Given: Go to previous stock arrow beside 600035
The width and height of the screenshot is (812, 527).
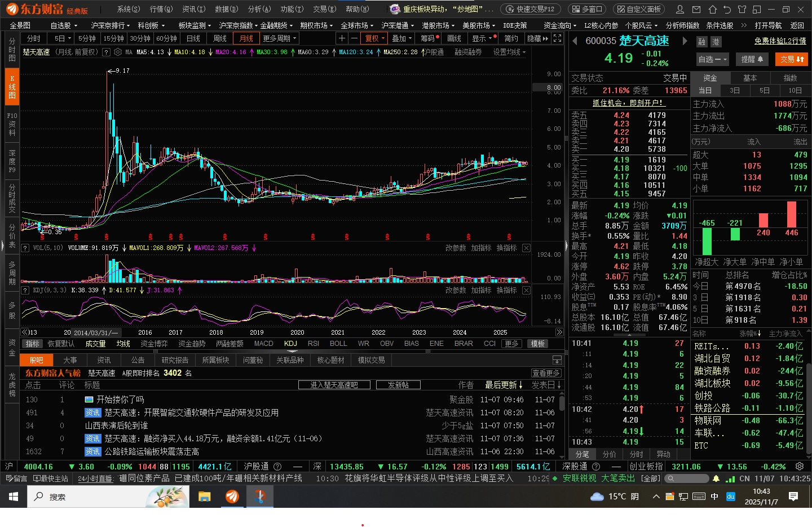Looking at the screenshot, I should pyautogui.click(x=575, y=41).
